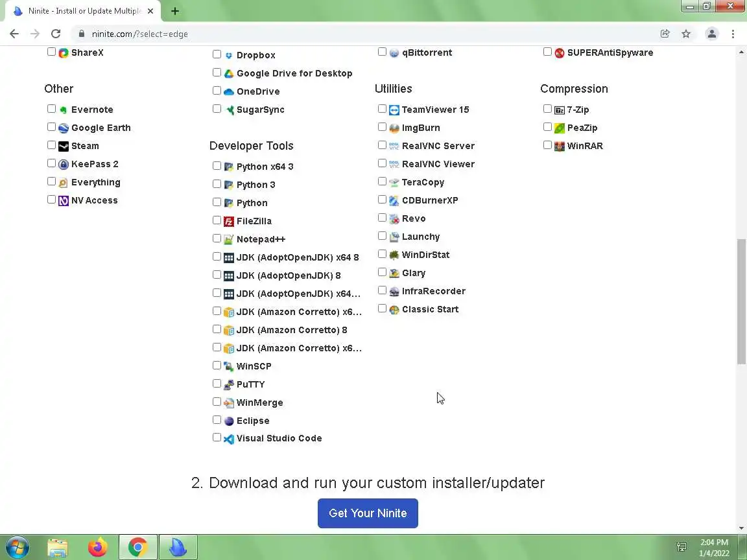Click the Google Earth globe icon
The image size is (747, 560).
(64, 128)
